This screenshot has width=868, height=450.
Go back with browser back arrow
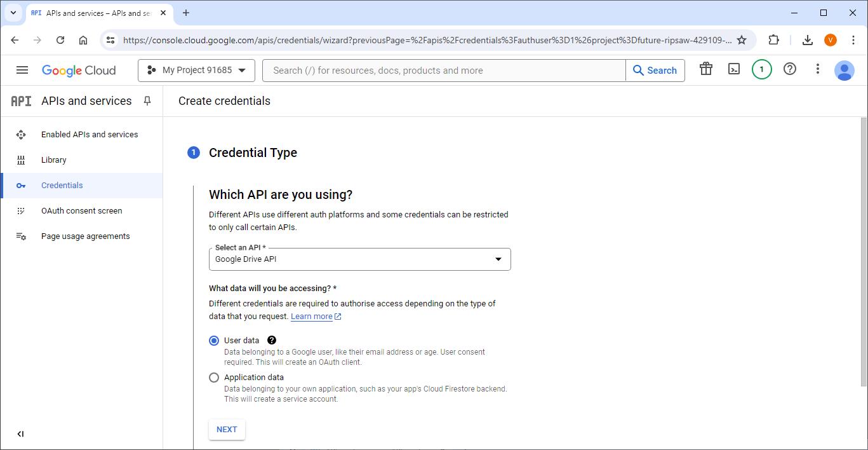point(15,40)
